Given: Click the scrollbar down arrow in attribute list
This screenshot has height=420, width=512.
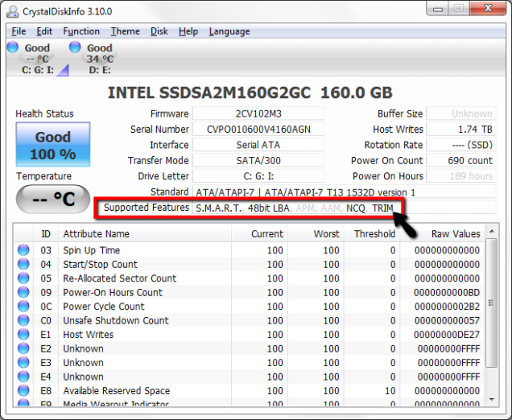Looking at the screenshot, I should point(491,399).
